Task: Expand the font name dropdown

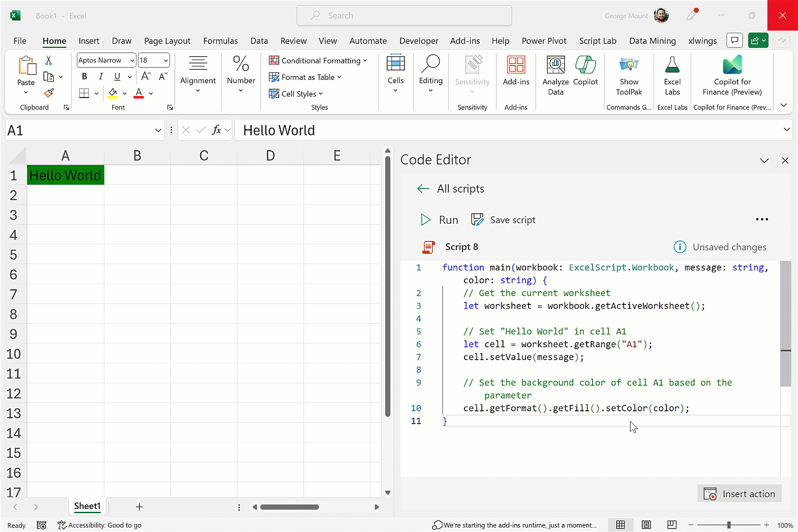Action: (x=132, y=61)
